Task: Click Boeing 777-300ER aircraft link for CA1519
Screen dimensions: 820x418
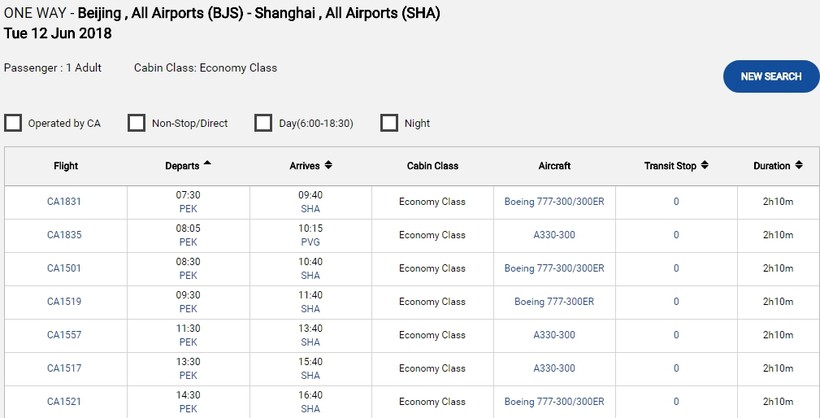Action: pyautogui.click(x=554, y=301)
